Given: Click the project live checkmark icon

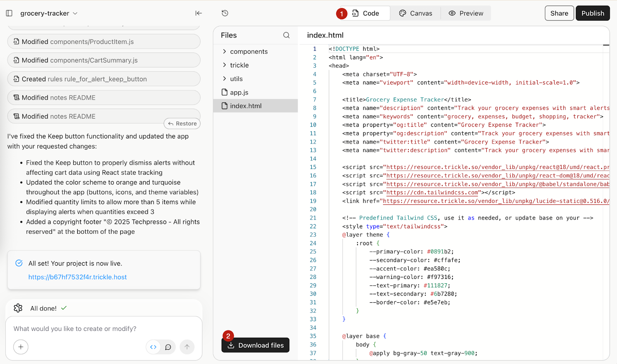Looking at the screenshot, I should [x=19, y=263].
